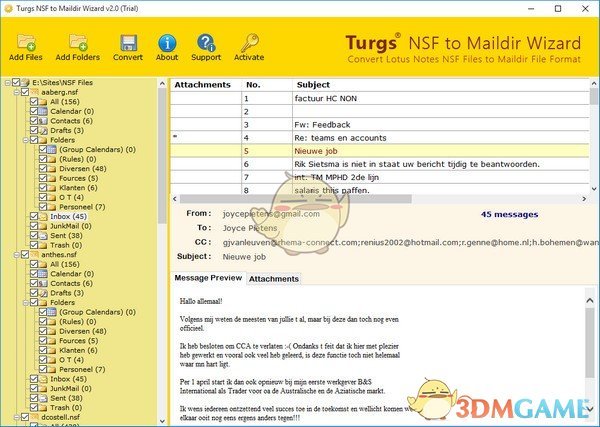This screenshot has width=600, height=427.
Task: Collapse the aaberg.nsf tree node
Action: [x=16, y=92]
